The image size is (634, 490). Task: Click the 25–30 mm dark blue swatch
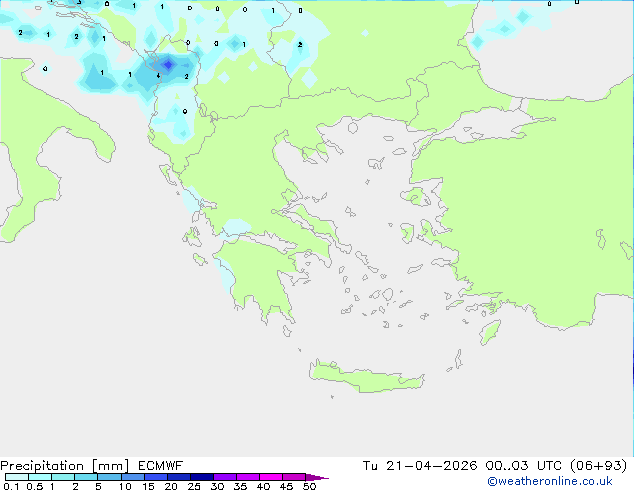click(201, 477)
